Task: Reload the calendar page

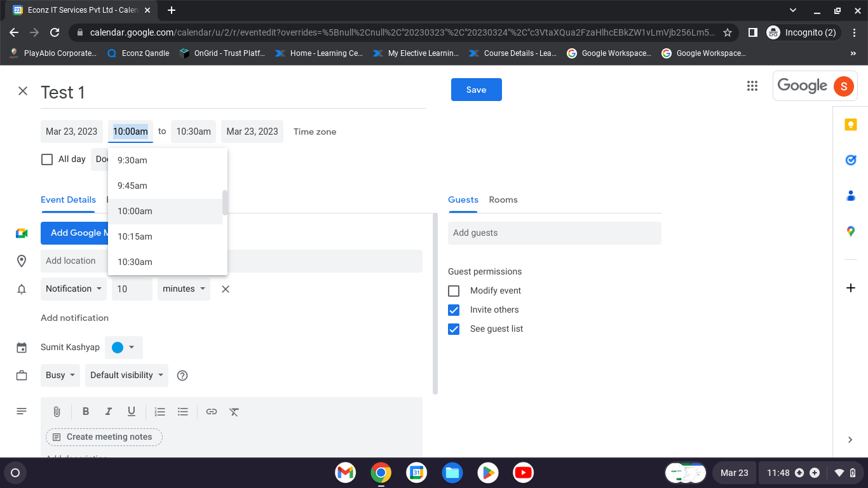Action: [55, 32]
